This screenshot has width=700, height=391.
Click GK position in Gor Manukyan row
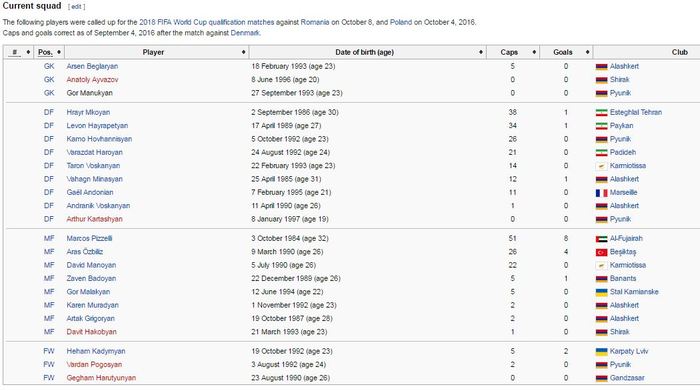click(49, 93)
